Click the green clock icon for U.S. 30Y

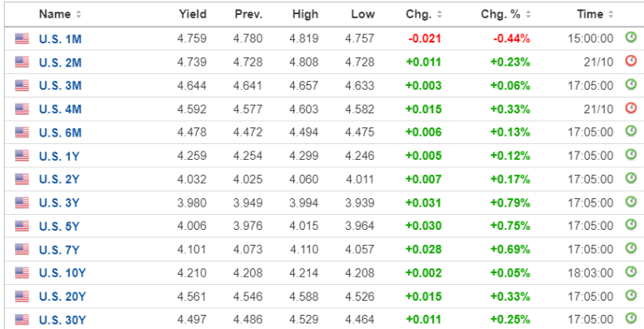pyautogui.click(x=631, y=318)
